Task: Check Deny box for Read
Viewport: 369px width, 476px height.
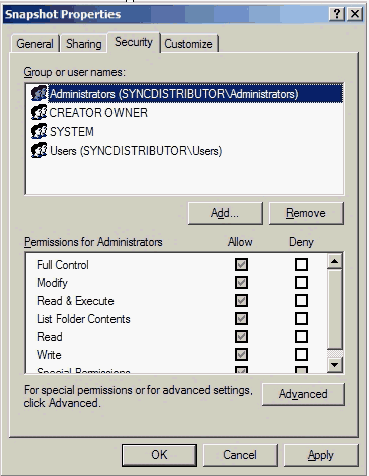Action: (301, 337)
